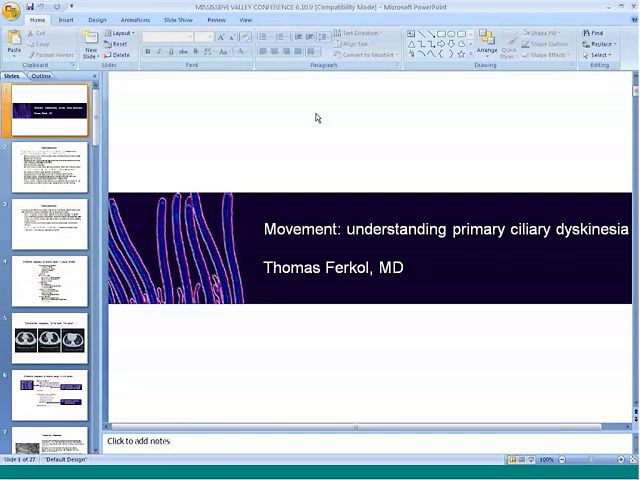The height and width of the screenshot is (480, 640).
Task: Save presentation via Quick Access Toolbar
Action: coord(30,7)
